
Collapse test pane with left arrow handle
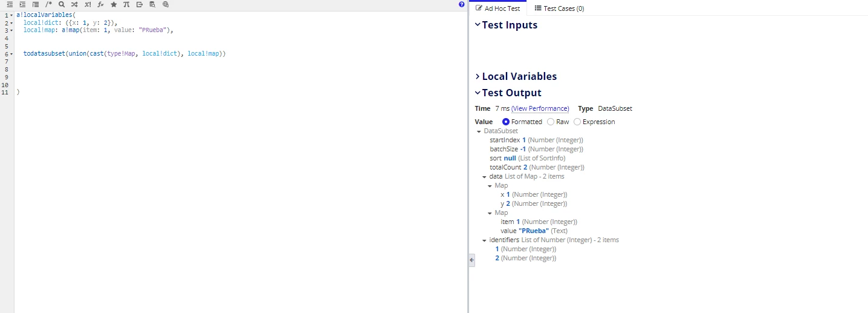tap(472, 260)
